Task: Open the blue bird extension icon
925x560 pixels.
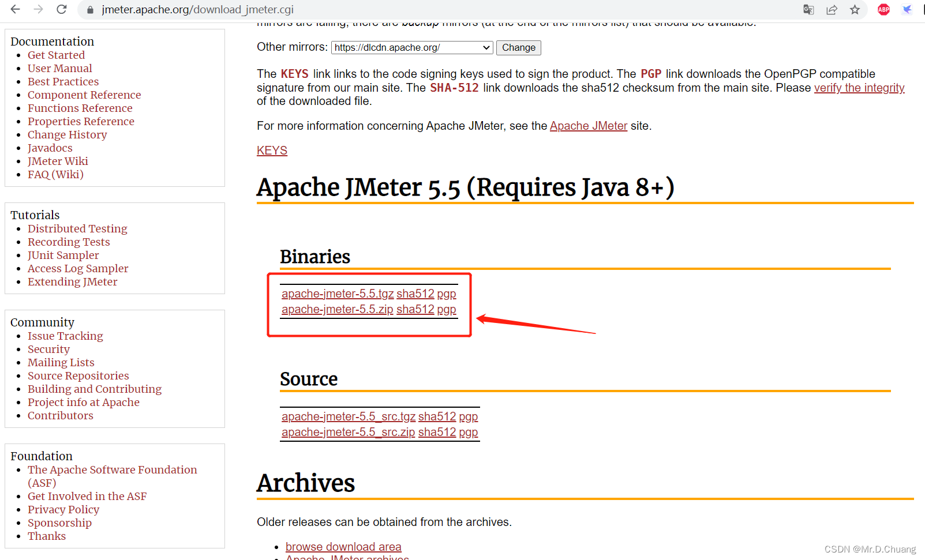Action: [907, 10]
